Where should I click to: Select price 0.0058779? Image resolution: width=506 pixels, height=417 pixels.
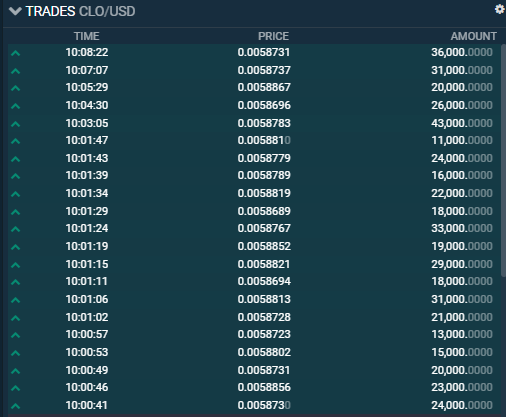tap(264, 158)
